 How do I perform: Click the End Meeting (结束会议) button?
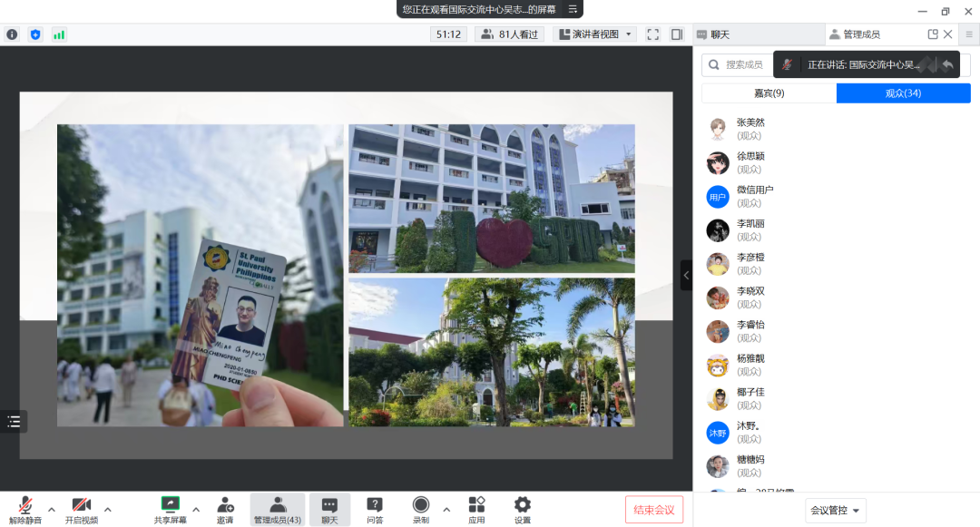[x=653, y=510]
